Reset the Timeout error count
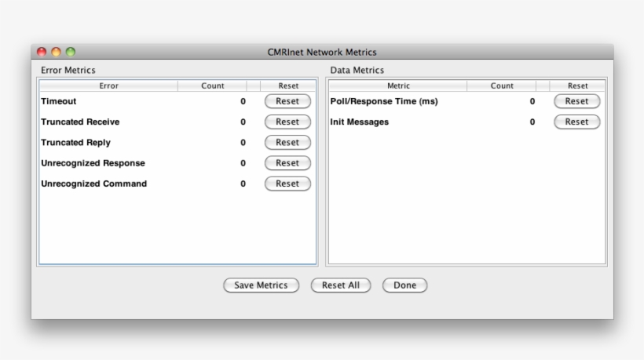The image size is (644, 360). (x=287, y=101)
